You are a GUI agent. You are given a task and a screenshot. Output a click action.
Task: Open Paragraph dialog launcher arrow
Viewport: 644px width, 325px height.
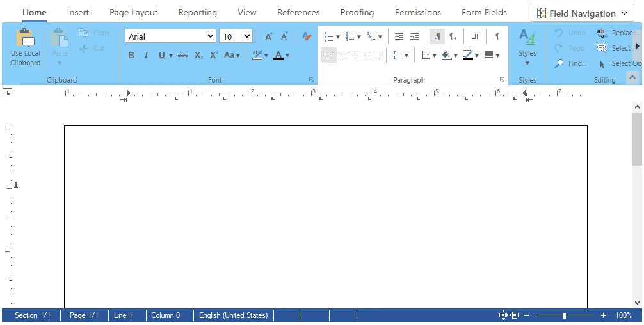tap(502, 80)
